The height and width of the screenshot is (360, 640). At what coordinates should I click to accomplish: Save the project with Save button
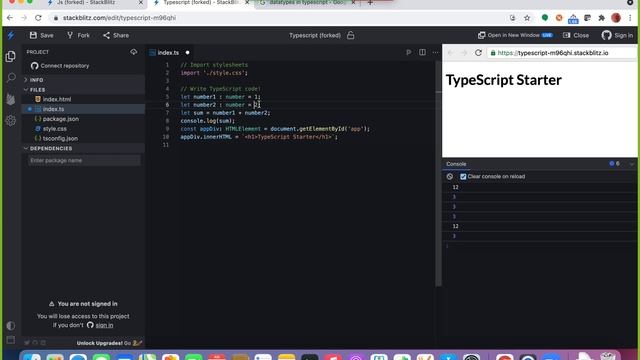coord(41,36)
